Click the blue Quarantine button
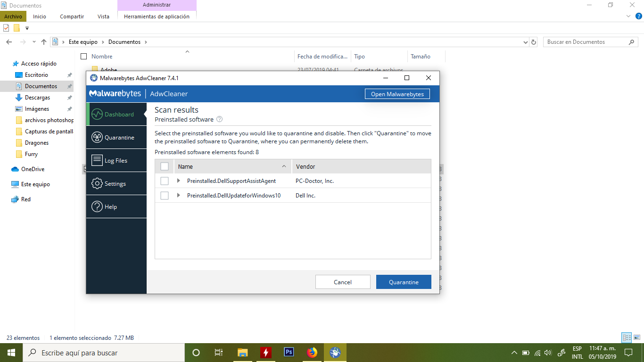Screen dimensions: 644x362 [x=404, y=282]
